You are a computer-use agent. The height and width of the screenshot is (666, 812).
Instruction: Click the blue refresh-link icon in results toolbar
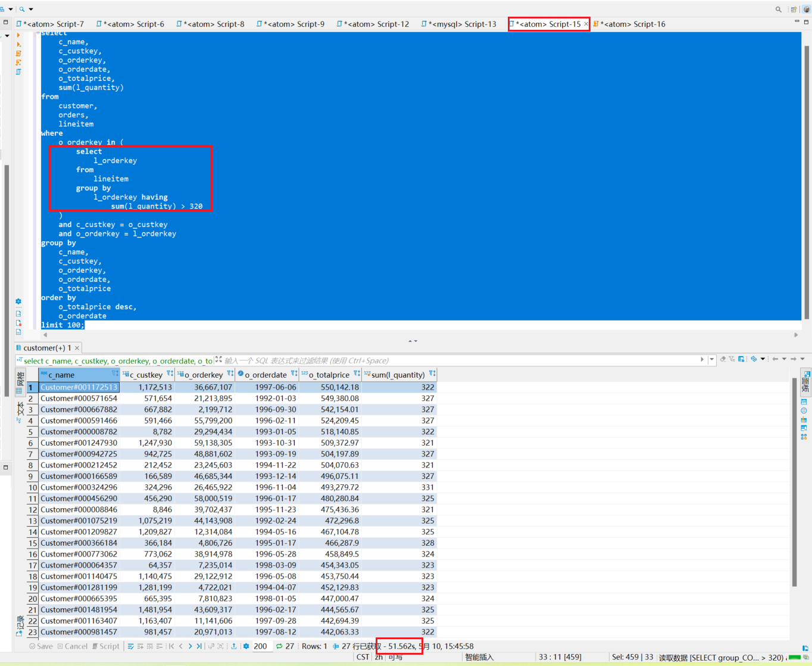pos(754,359)
